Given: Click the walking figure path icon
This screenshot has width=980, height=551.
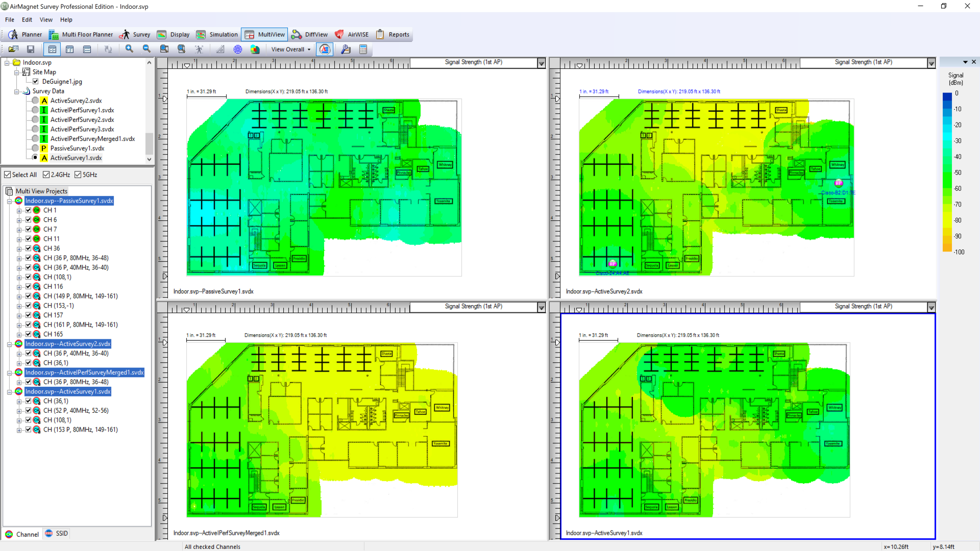Looking at the screenshot, I should 199,49.
